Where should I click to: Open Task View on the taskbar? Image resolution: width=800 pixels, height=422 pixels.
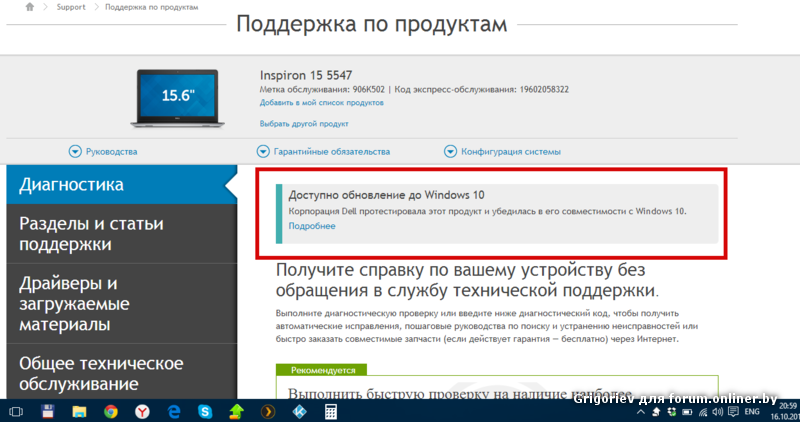(x=16, y=411)
